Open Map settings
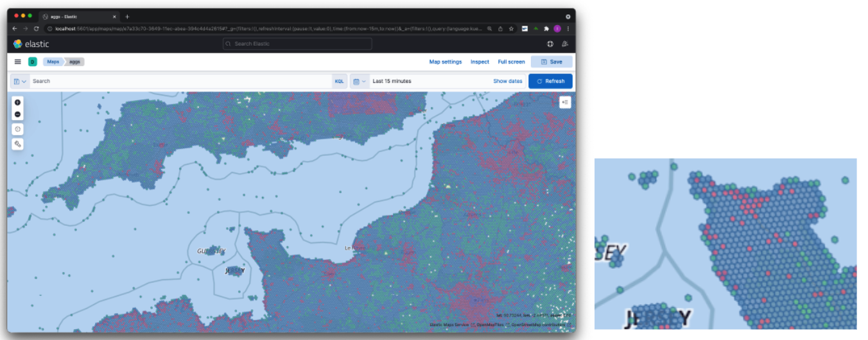 (445, 62)
